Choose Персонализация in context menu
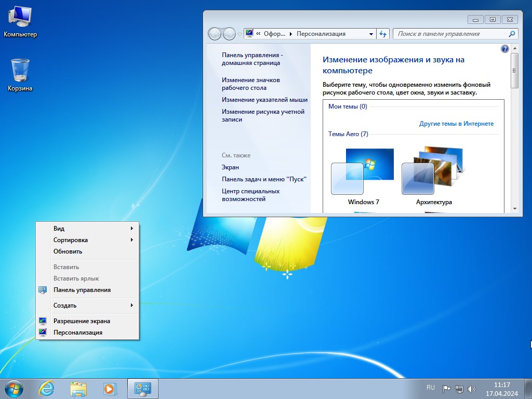Image resolution: width=532 pixels, height=399 pixels. pos(88,332)
